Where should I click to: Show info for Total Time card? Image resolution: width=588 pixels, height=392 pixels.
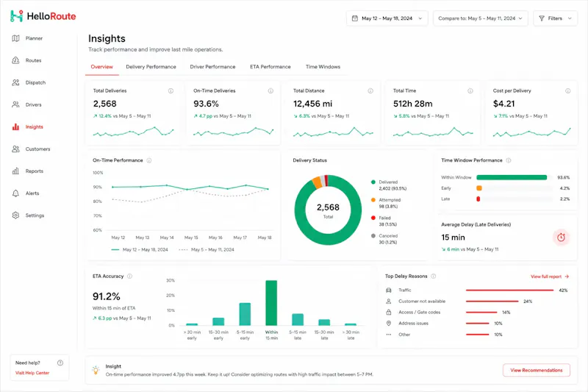(x=470, y=90)
